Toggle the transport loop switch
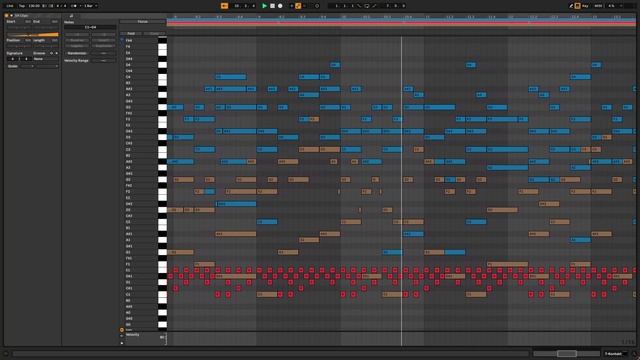 [367, 6]
